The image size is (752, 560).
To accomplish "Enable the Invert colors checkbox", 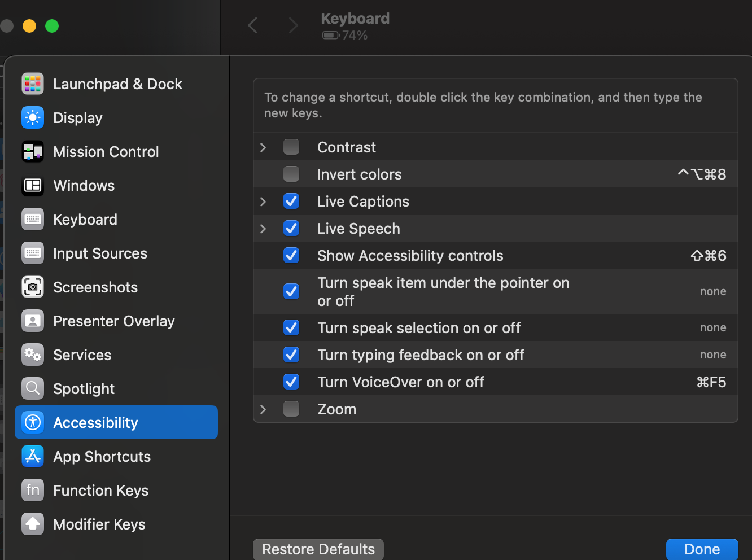I will pyautogui.click(x=291, y=174).
